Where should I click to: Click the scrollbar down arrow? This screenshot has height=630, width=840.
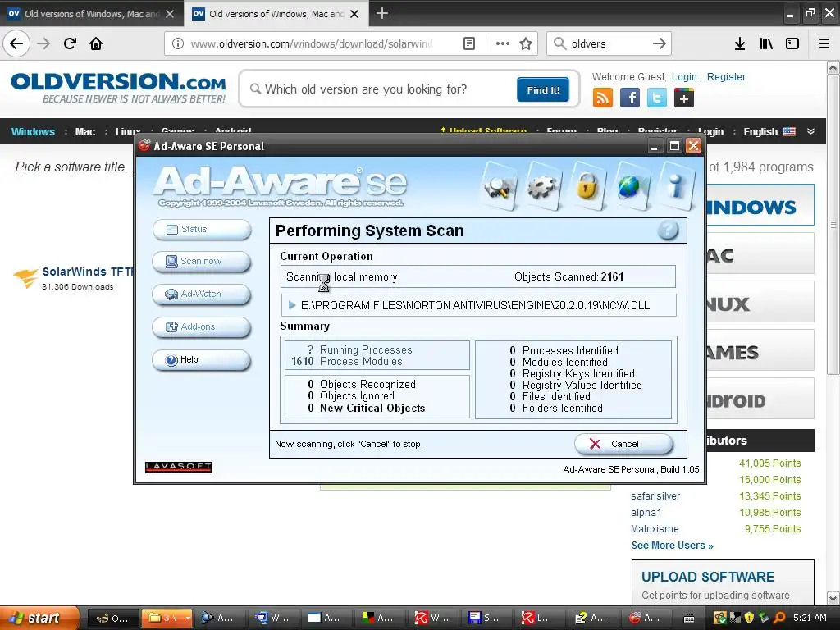(833, 598)
